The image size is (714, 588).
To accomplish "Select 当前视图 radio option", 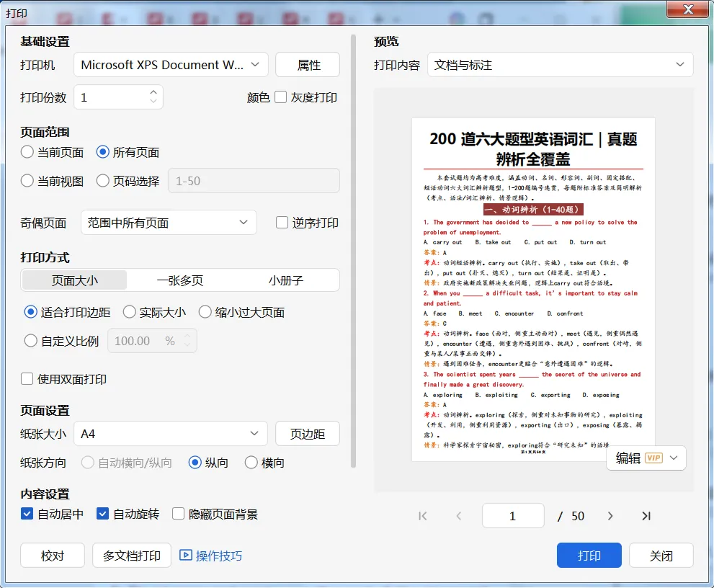I will point(27,181).
